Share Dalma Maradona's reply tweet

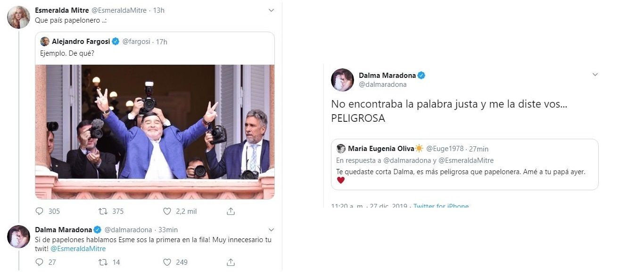[x=231, y=262]
